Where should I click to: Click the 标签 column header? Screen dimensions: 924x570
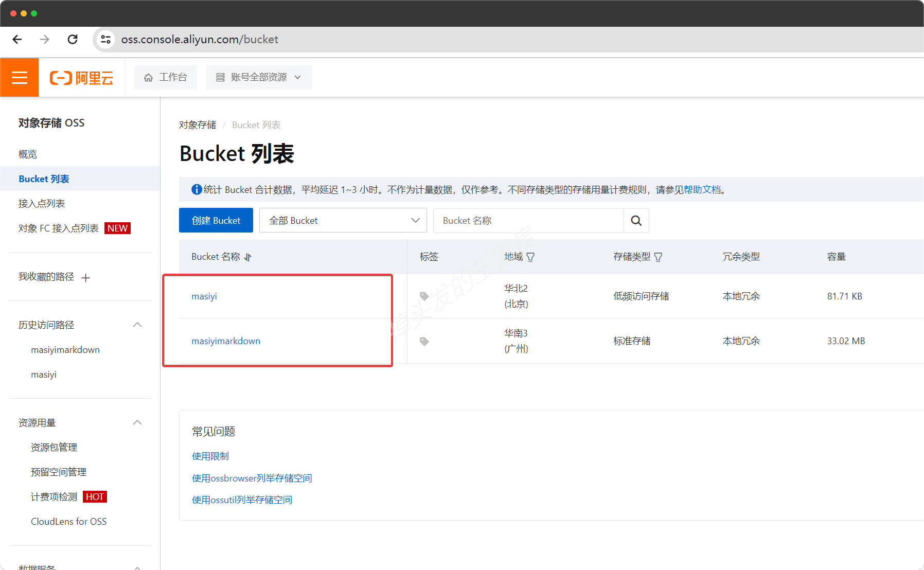[429, 257]
